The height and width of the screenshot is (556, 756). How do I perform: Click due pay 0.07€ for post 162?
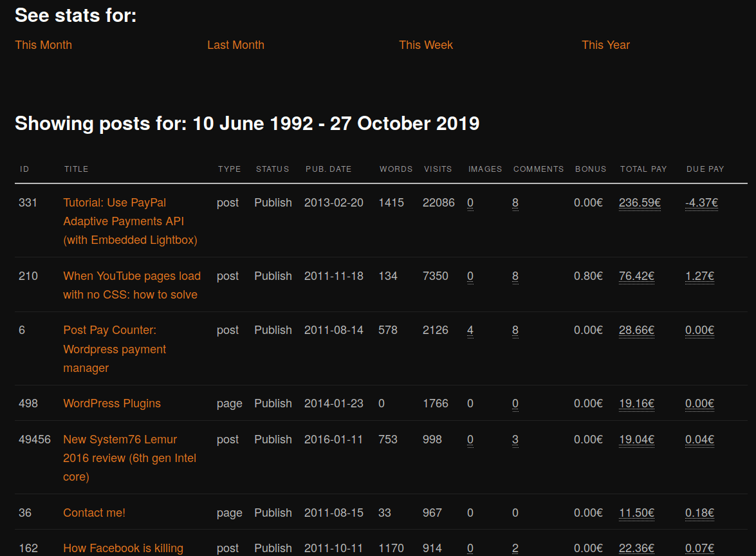(x=699, y=548)
